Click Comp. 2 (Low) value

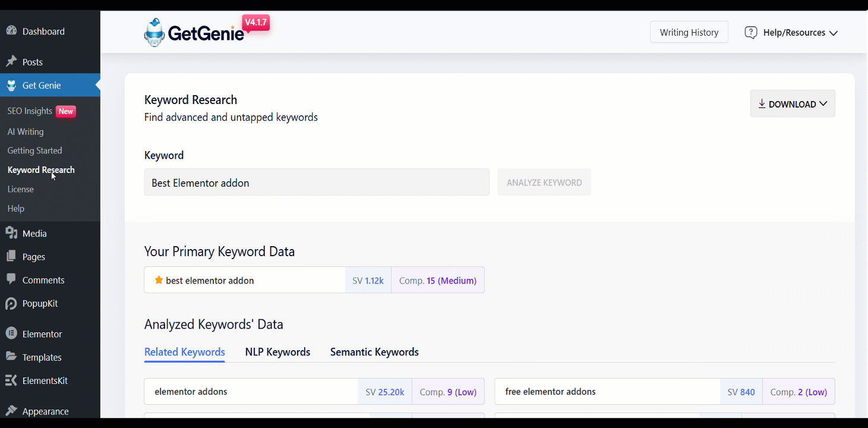point(798,392)
